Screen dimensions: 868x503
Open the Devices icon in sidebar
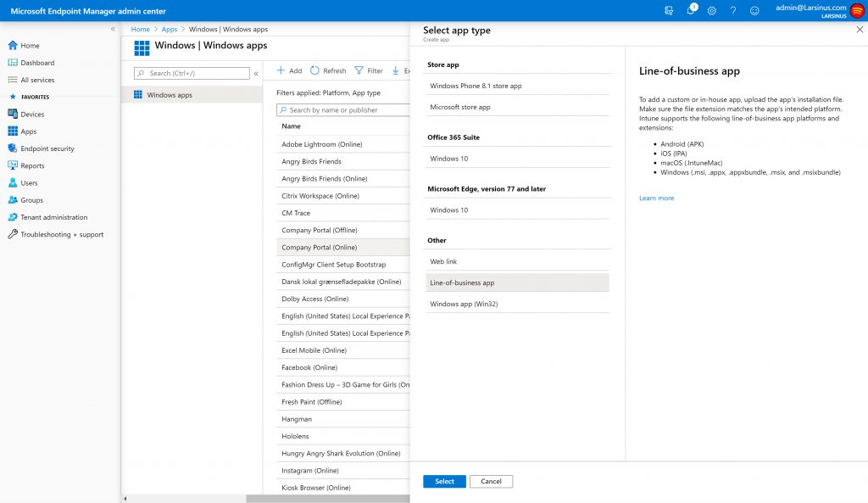[x=13, y=115]
